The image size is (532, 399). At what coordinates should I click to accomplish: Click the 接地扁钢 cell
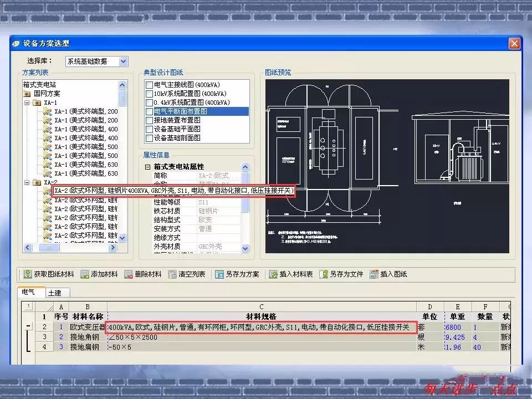tap(88, 347)
